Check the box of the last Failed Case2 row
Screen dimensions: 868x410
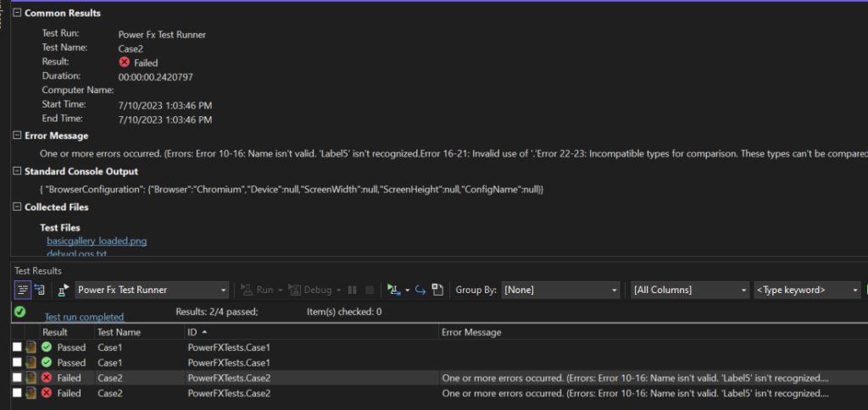(17, 393)
